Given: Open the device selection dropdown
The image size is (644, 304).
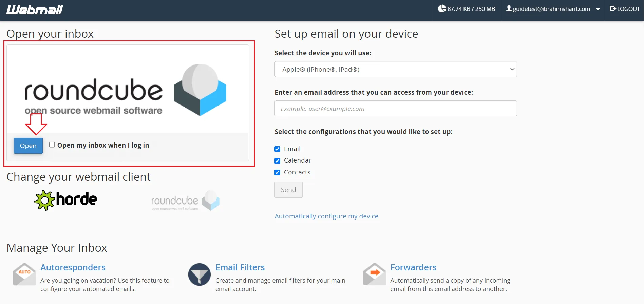Looking at the screenshot, I should click(x=396, y=69).
